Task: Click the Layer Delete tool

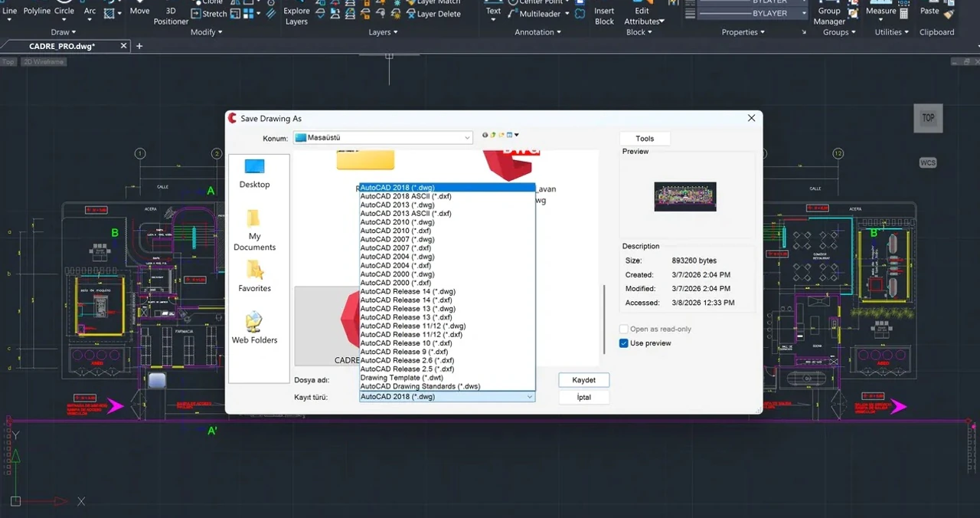Action: coord(433,14)
